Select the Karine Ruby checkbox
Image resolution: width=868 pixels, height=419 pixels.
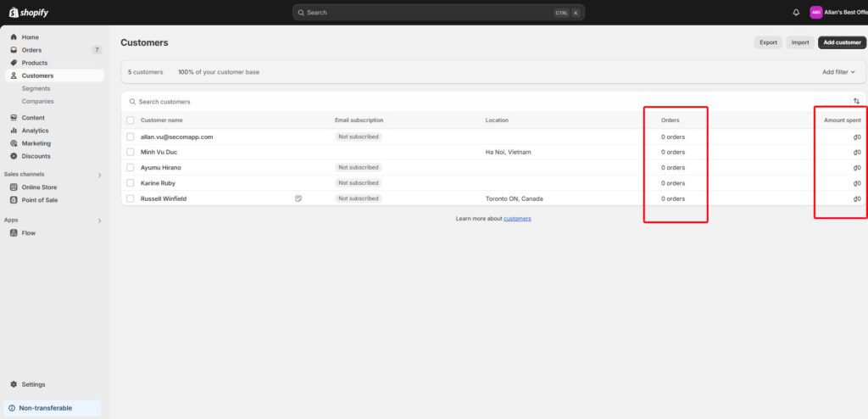(131, 183)
